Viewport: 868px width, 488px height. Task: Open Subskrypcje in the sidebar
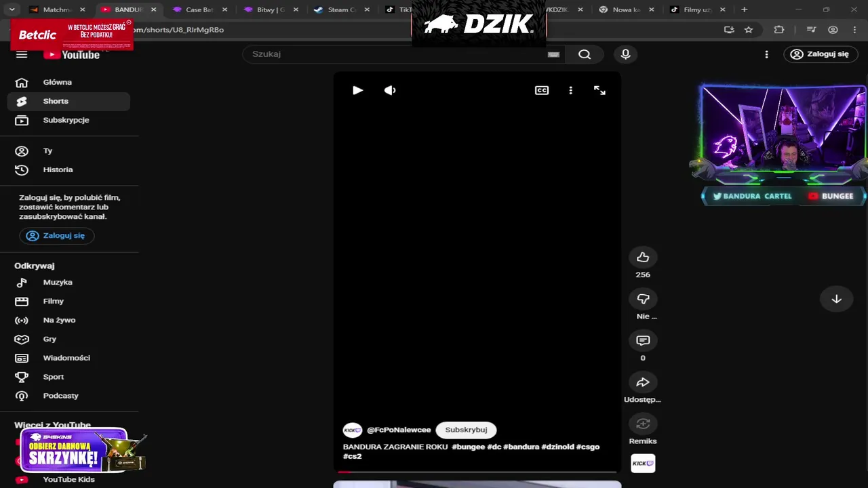pos(68,120)
